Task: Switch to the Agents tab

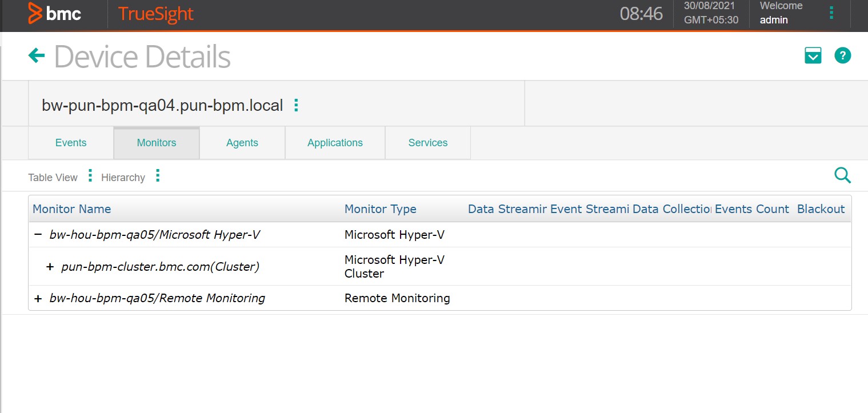Action: pos(242,143)
